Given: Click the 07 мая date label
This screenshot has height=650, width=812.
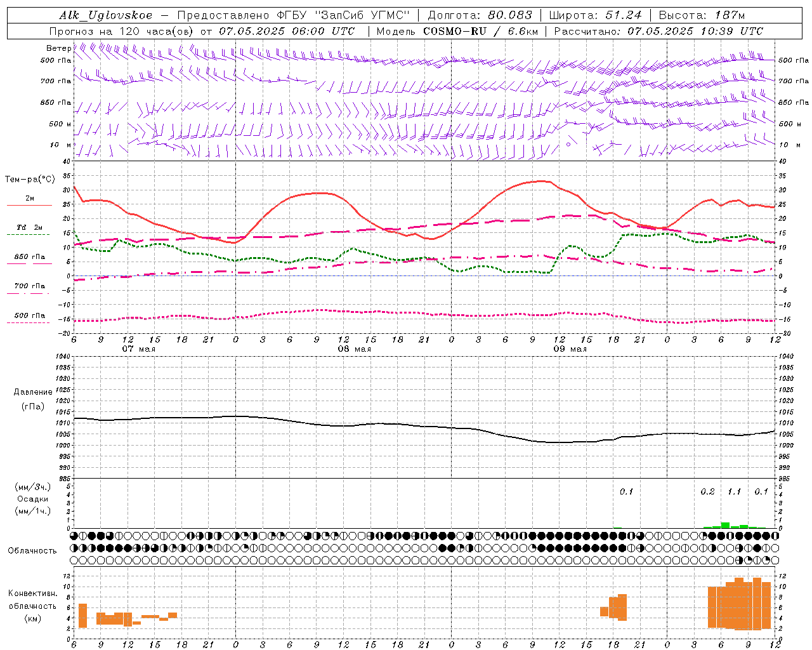Looking at the screenshot, I should (x=138, y=349).
